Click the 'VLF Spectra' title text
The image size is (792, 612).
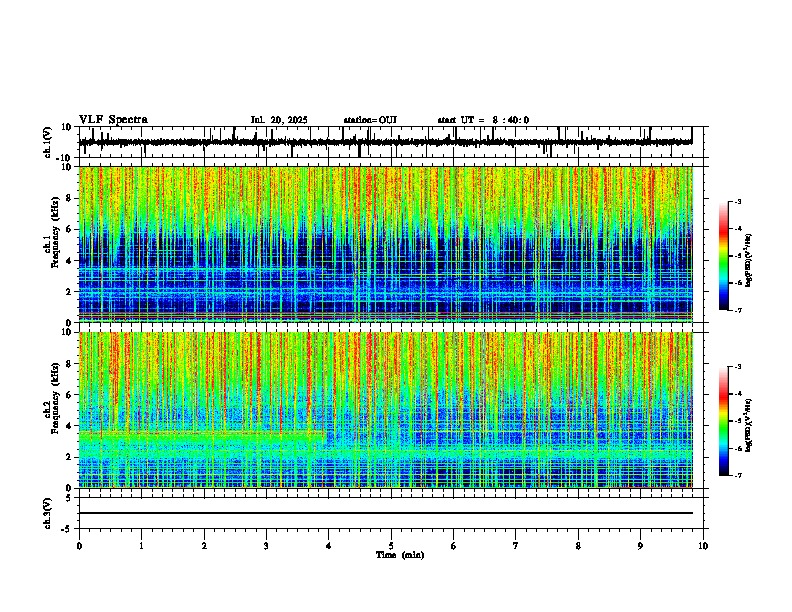click(x=113, y=120)
